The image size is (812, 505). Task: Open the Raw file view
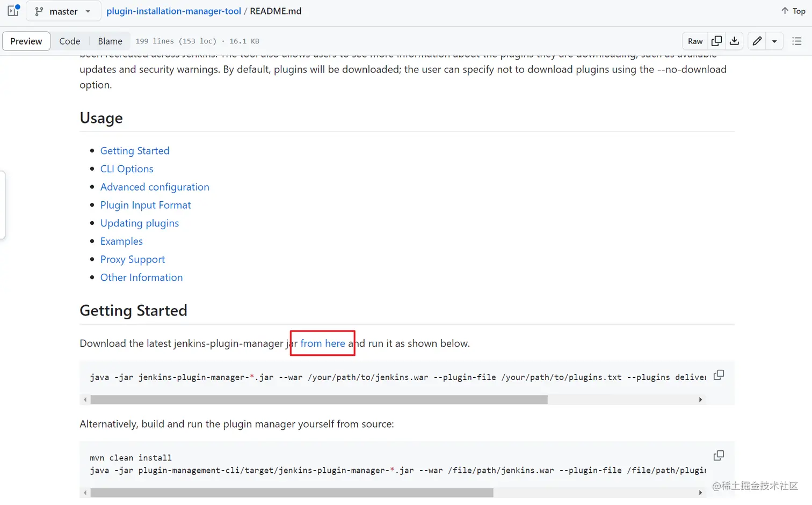[x=695, y=41]
